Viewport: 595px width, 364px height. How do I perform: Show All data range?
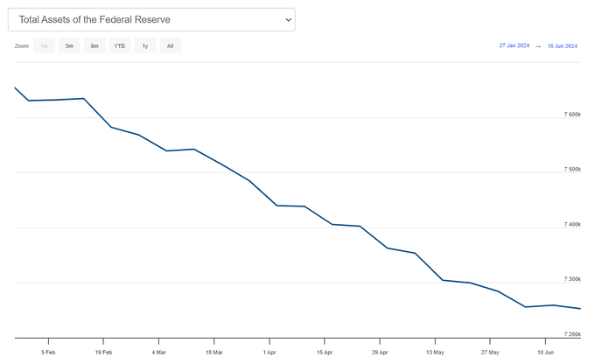[171, 45]
